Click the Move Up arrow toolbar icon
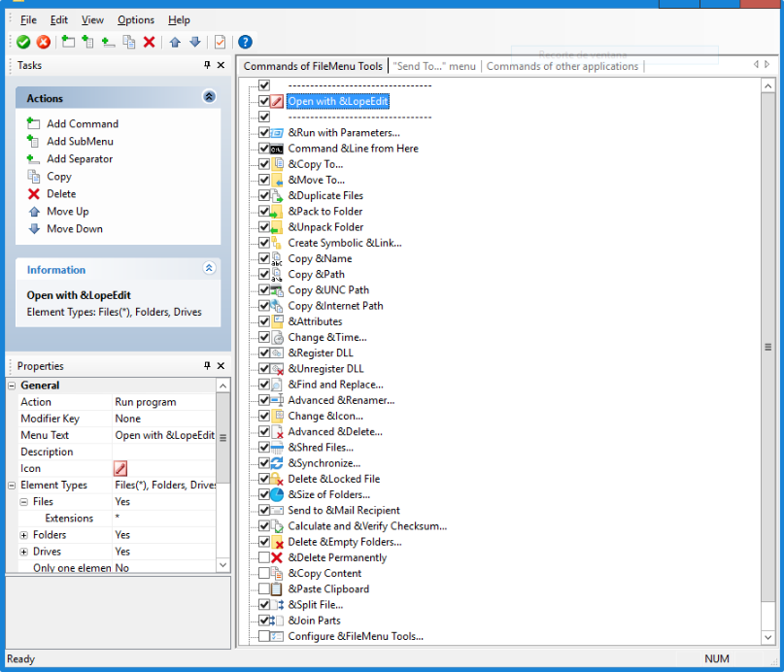This screenshot has height=672, width=784. pyautogui.click(x=175, y=42)
